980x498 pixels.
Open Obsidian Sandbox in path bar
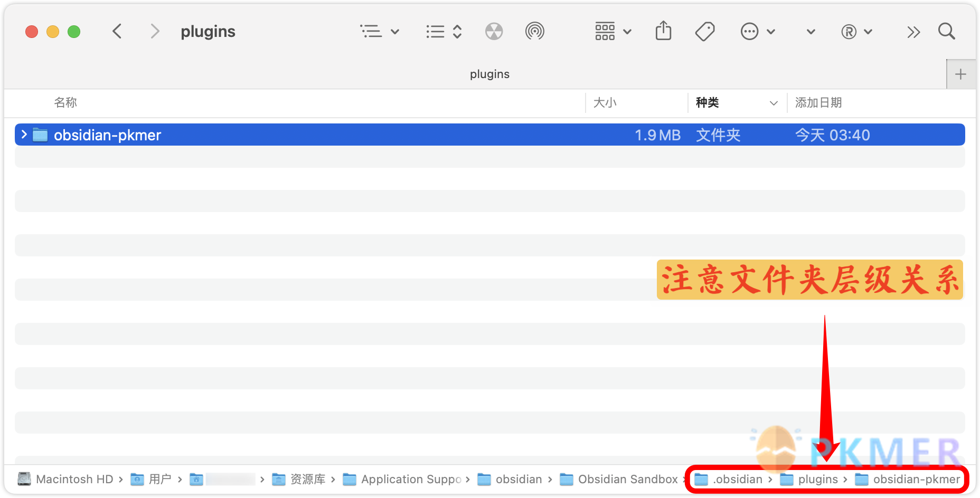click(x=618, y=479)
